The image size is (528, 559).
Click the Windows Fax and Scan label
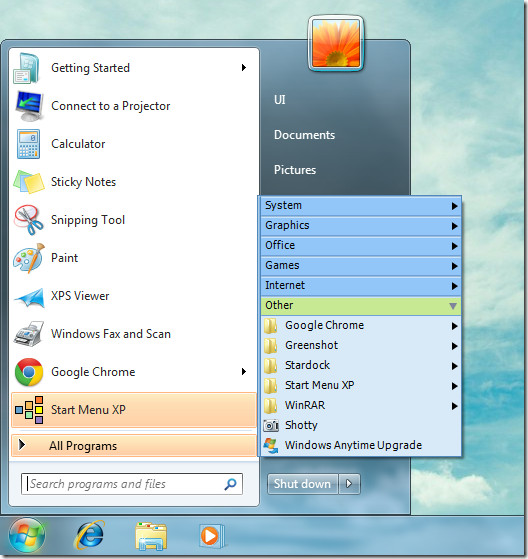coord(111,334)
